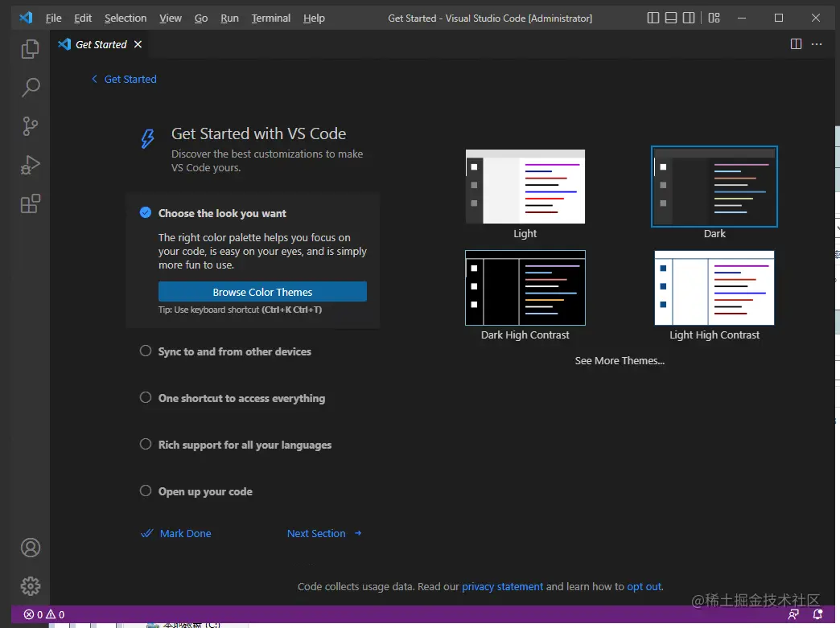
Task: Open the Go menu
Action: (201, 18)
